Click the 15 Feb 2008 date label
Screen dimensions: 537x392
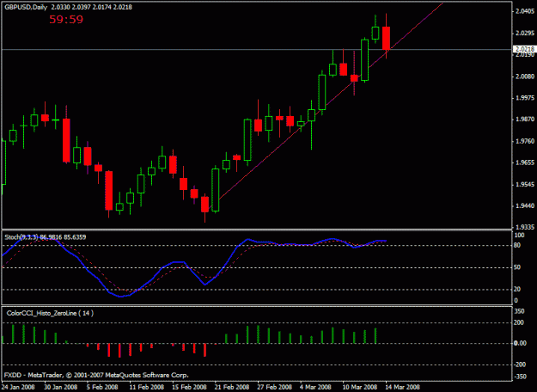point(189,387)
